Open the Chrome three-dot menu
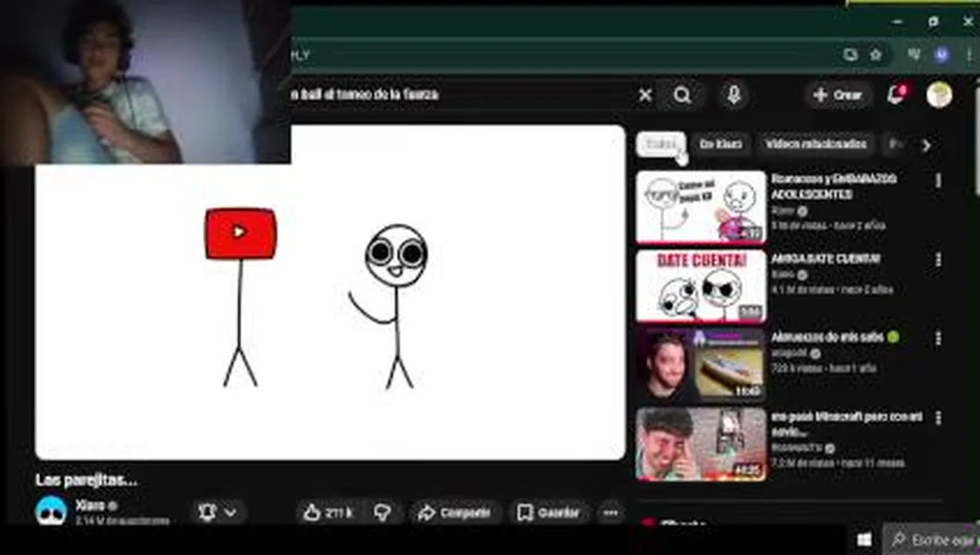The height and width of the screenshot is (555, 980). coord(968,55)
